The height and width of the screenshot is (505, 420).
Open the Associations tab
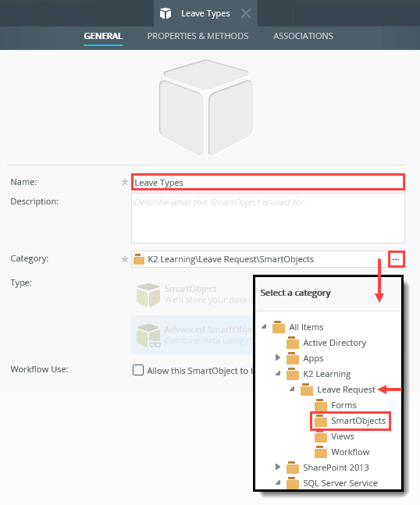click(x=303, y=36)
